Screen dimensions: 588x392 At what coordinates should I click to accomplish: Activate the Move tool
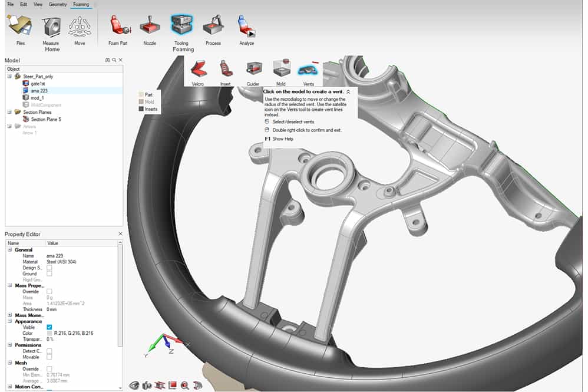(79, 27)
